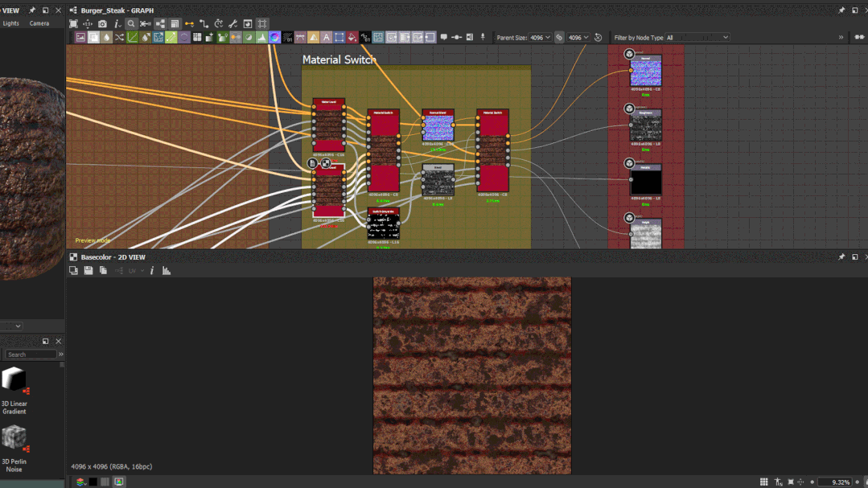The image size is (868, 488).
Task: Add a Gradient Map node (green diagonal icon)
Action: point(171,38)
